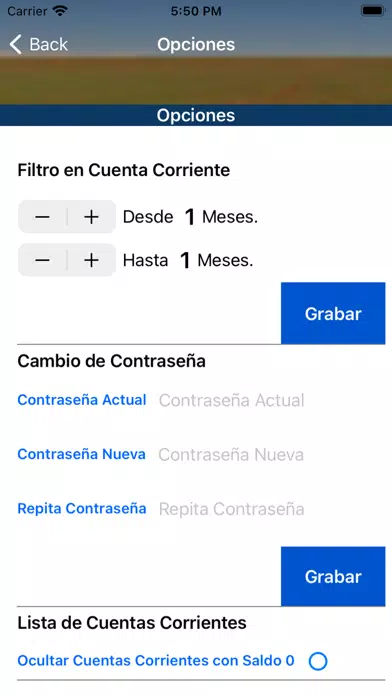Increase Desde months with plus
392x696 pixels.
click(91, 217)
